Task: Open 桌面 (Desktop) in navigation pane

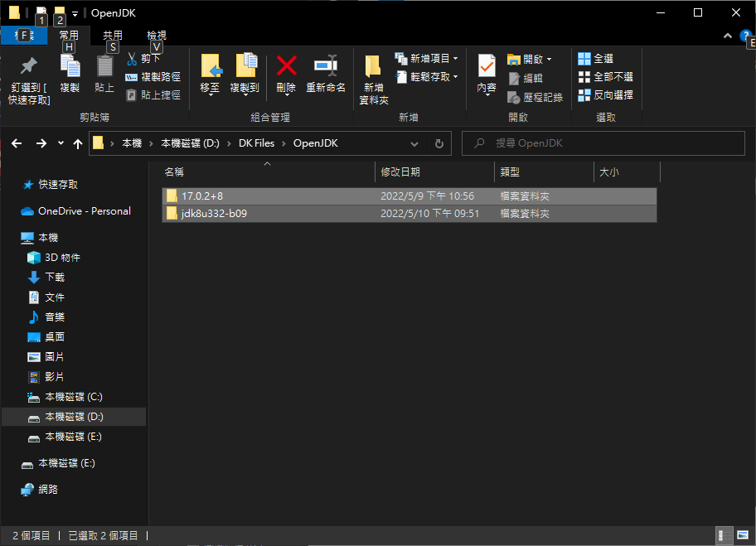Action: pos(55,337)
